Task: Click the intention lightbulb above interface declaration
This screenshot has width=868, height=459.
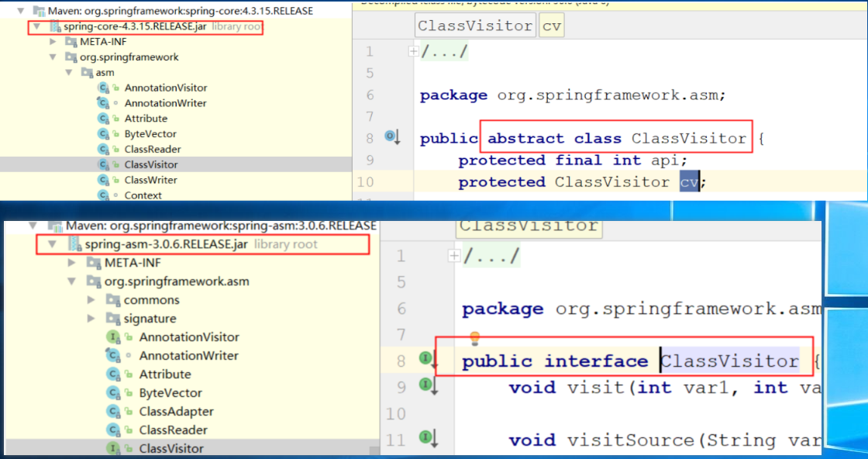Action: 474,338
